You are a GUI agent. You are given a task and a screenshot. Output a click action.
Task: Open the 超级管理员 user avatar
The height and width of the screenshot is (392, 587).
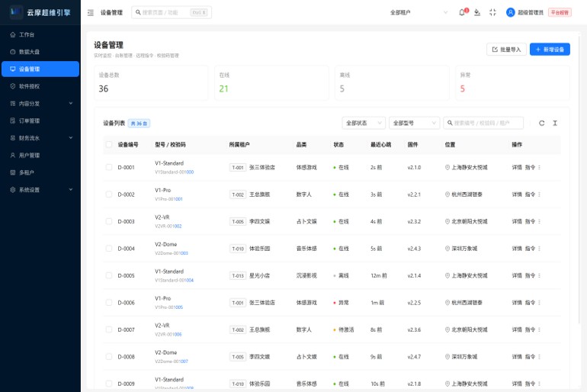[x=510, y=12]
